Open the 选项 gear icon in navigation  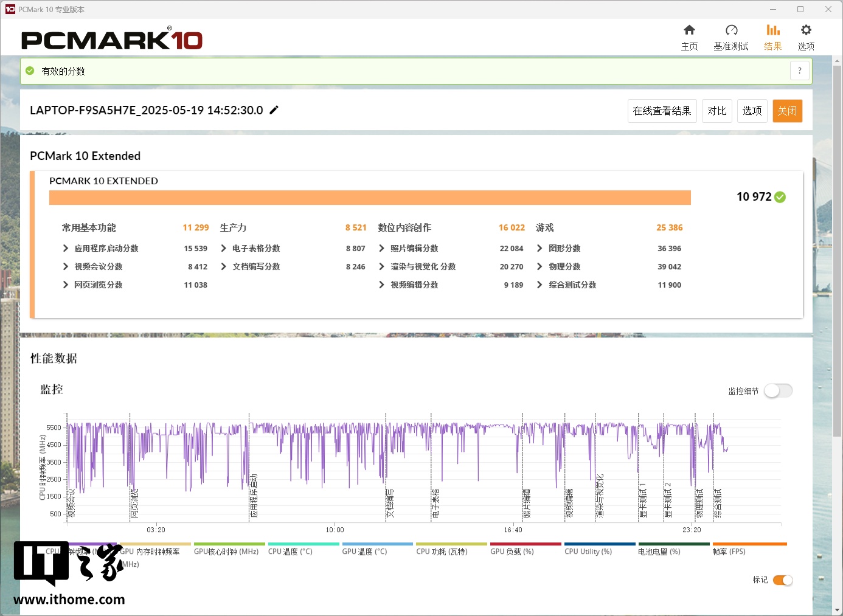(x=806, y=30)
